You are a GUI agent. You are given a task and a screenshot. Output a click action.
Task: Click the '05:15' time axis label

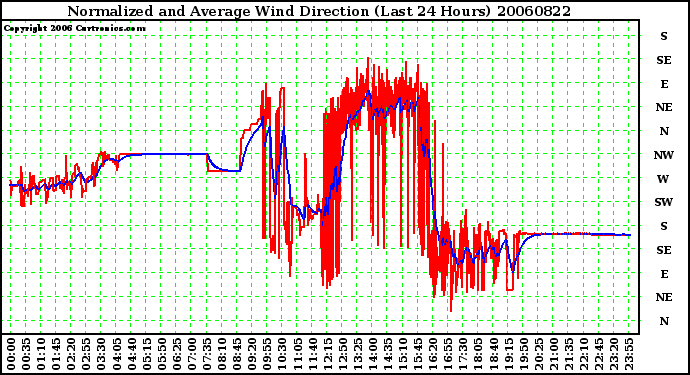point(146,354)
